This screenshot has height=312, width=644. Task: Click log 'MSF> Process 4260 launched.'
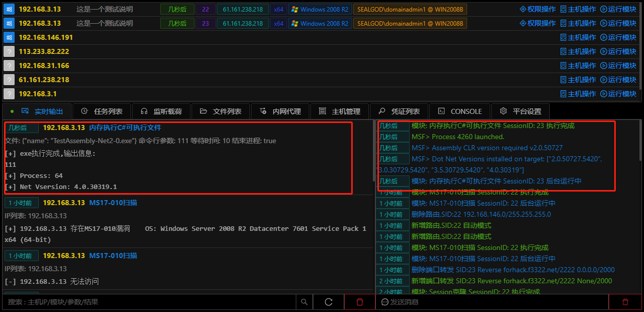click(458, 137)
